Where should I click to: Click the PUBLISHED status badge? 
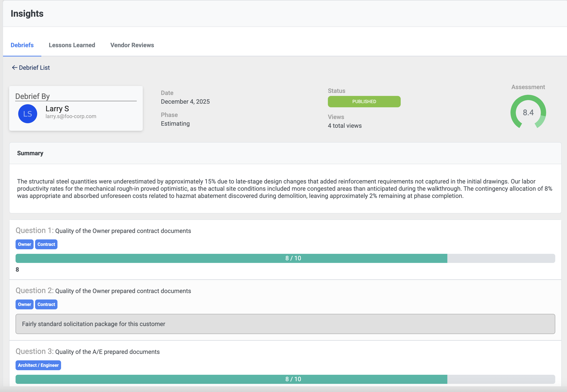(364, 101)
